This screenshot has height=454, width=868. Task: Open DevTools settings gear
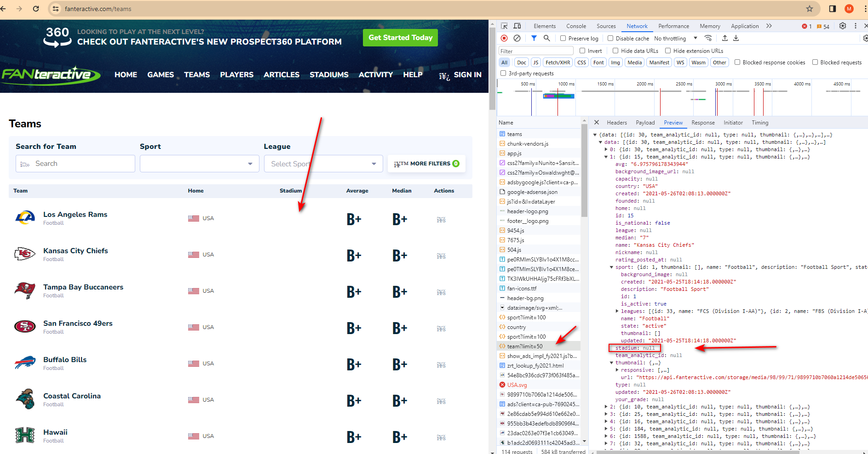tap(843, 26)
